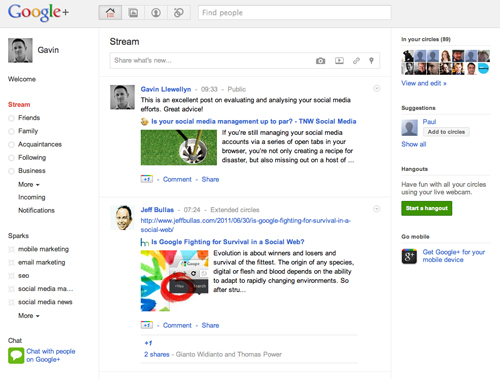
Task: Expand More under the Stream circles
Action: 29,184
